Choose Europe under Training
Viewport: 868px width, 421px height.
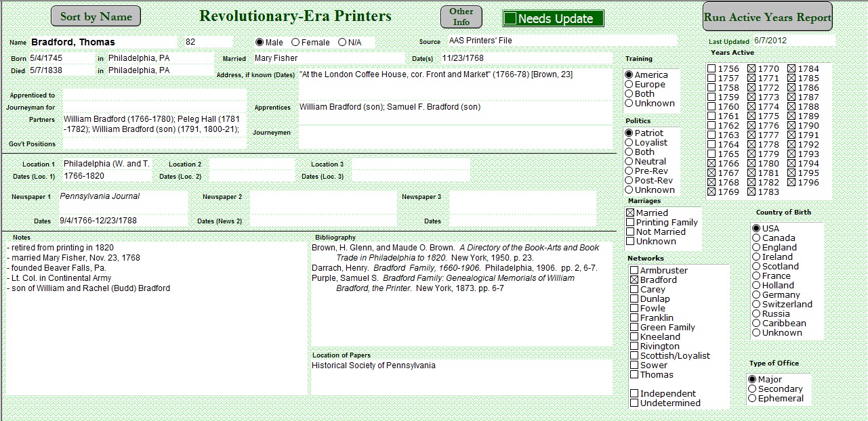click(x=629, y=85)
